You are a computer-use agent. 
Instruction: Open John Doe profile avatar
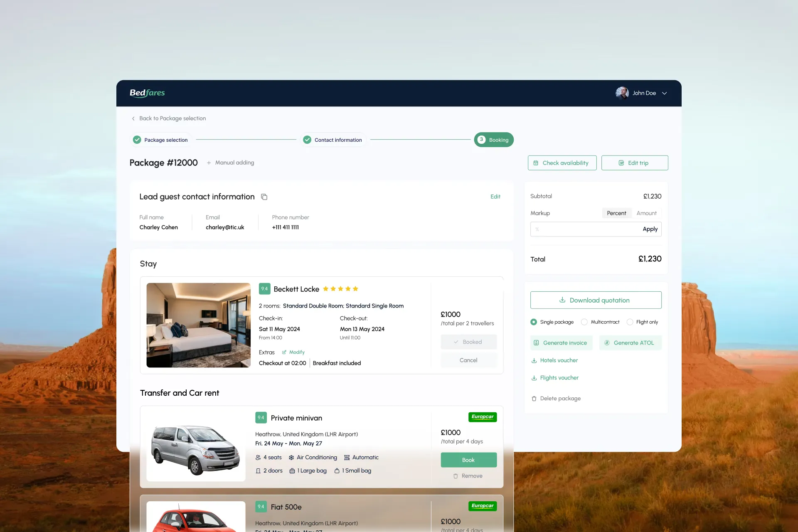click(622, 93)
